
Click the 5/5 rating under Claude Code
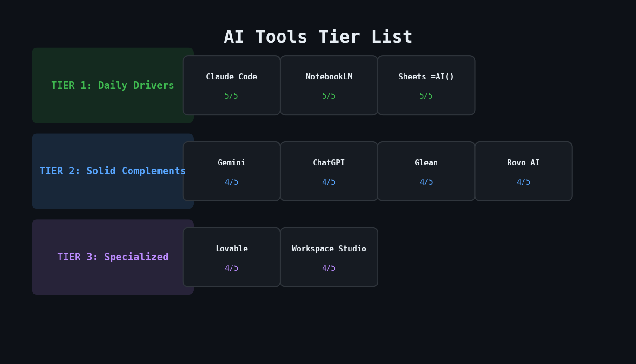pos(232,95)
